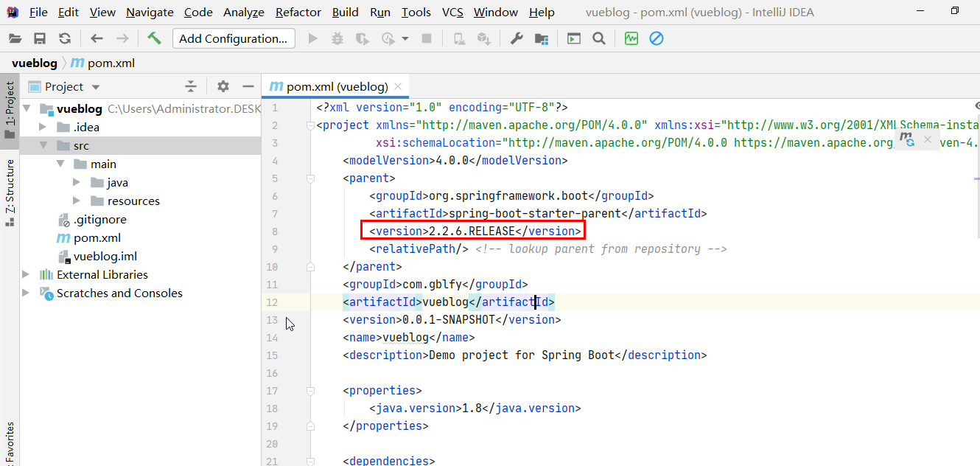
Task: Open the VCS menu
Action: [452, 12]
